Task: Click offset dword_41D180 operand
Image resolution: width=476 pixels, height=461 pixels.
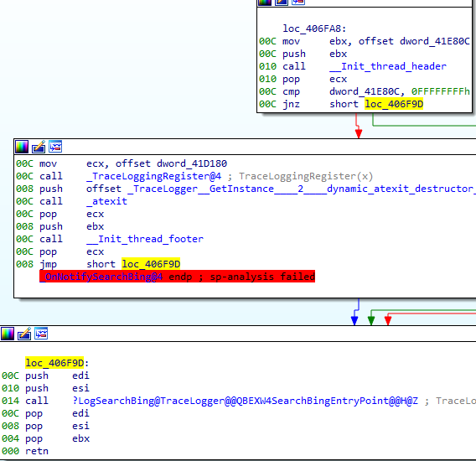Action: 171,163
